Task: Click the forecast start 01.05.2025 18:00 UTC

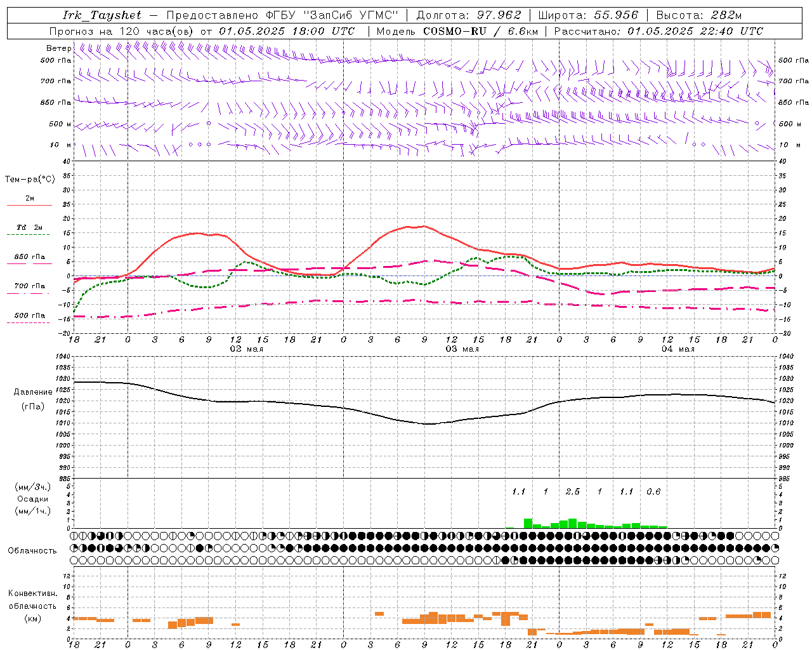Action: pyautogui.click(x=287, y=31)
